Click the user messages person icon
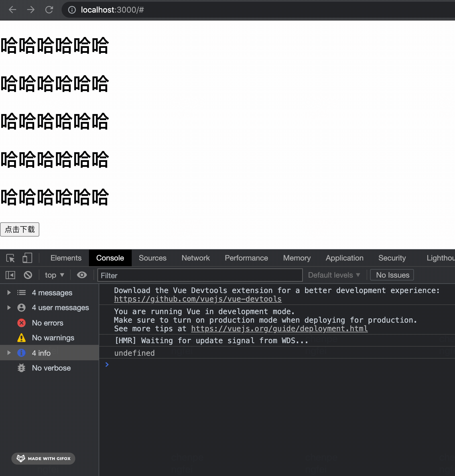455x476 pixels. (21, 308)
